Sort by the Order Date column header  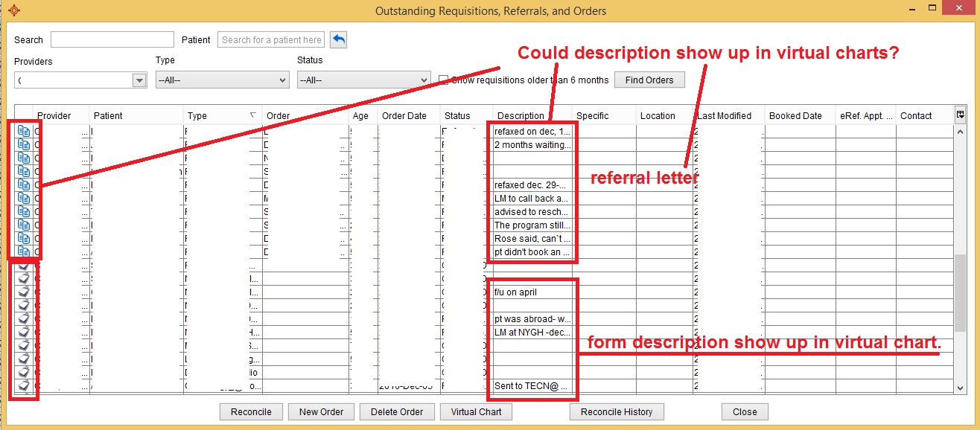click(x=404, y=115)
